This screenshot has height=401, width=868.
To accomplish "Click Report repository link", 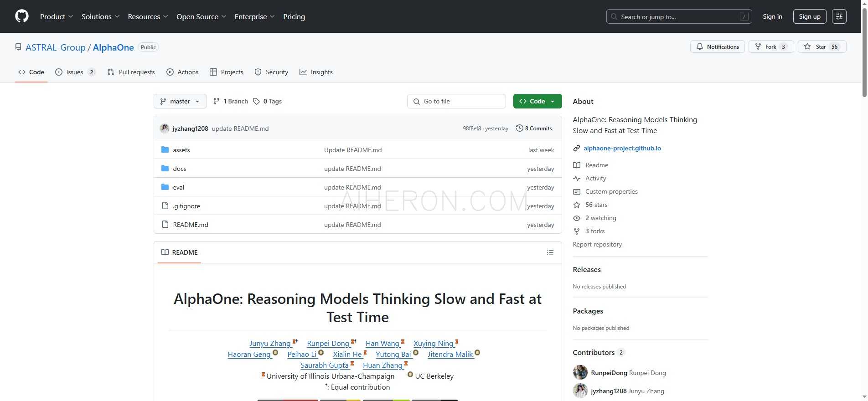I will point(597,244).
